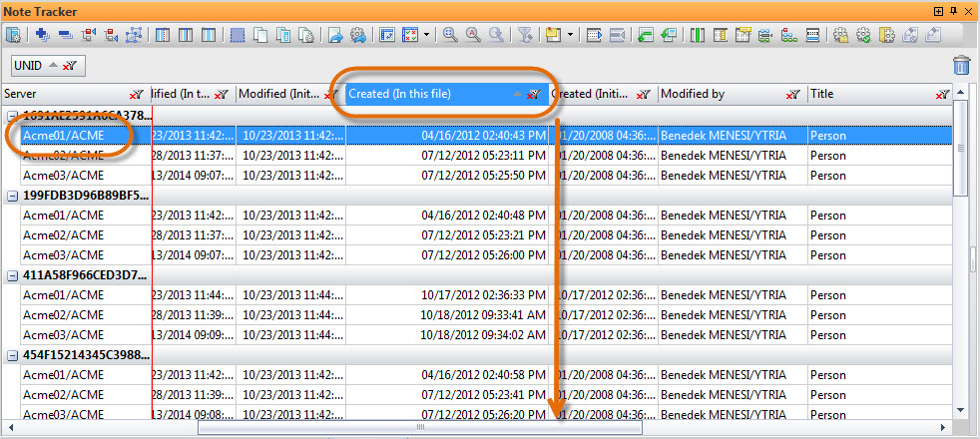Click the leftmost grid settings toolbar icon
Screen dimensions: 980x439
click(14, 35)
